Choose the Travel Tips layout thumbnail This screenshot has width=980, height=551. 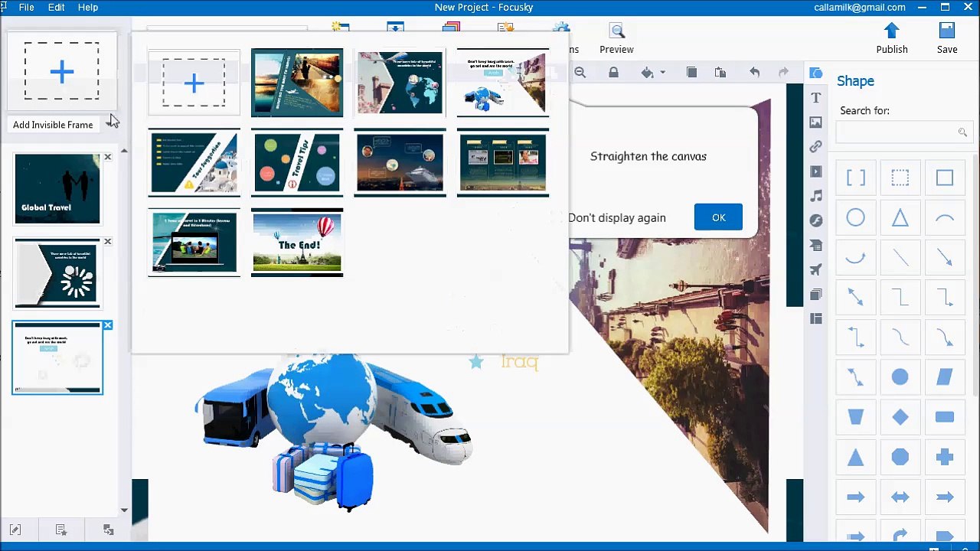[297, 162]
